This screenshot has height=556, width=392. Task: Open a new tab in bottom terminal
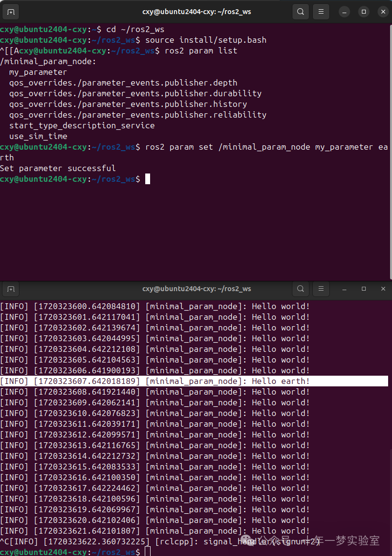tap(11, 289)
